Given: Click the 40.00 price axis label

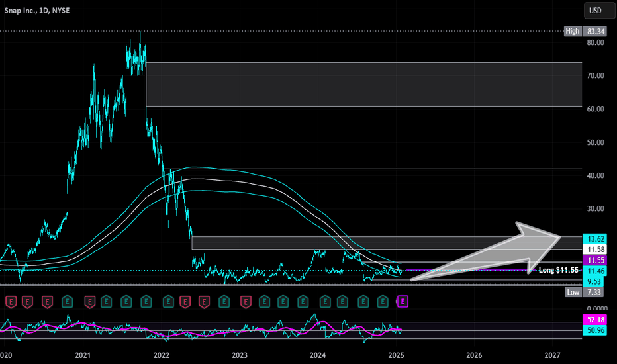Looking at the screenshot, I should [595, 175].
